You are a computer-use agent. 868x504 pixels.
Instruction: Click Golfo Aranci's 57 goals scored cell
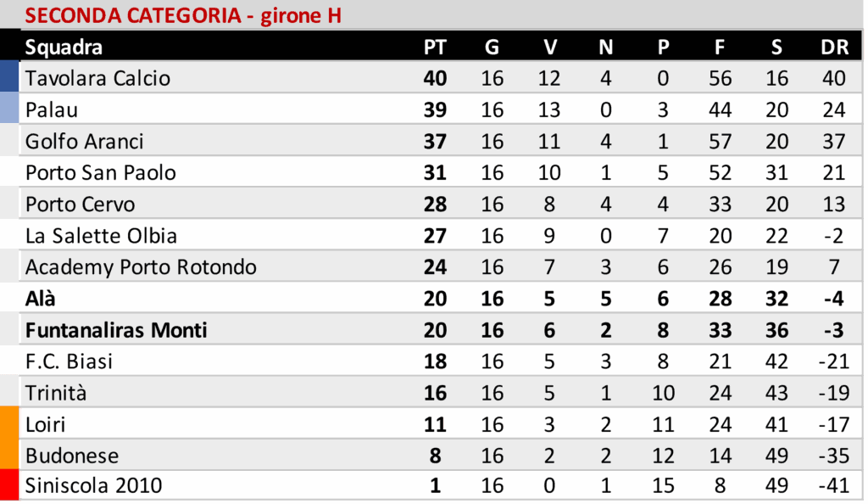(x=720, y=141)
